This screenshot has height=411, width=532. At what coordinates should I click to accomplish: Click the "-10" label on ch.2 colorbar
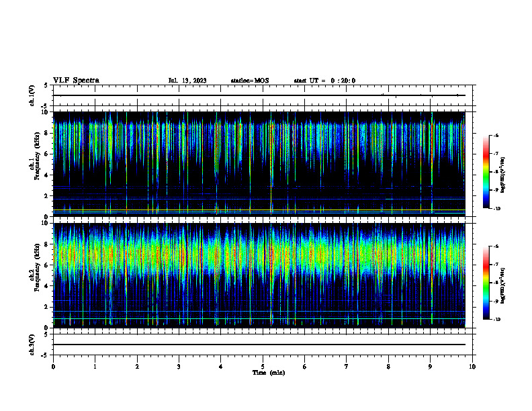[496, 320]
